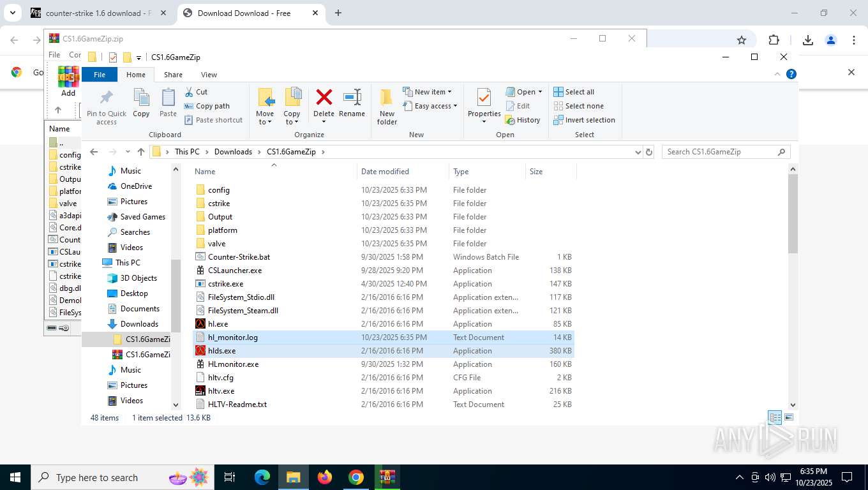Select Documents in navigation pane
This screenshot has width=868, height=490.
(x=140, y=309)
